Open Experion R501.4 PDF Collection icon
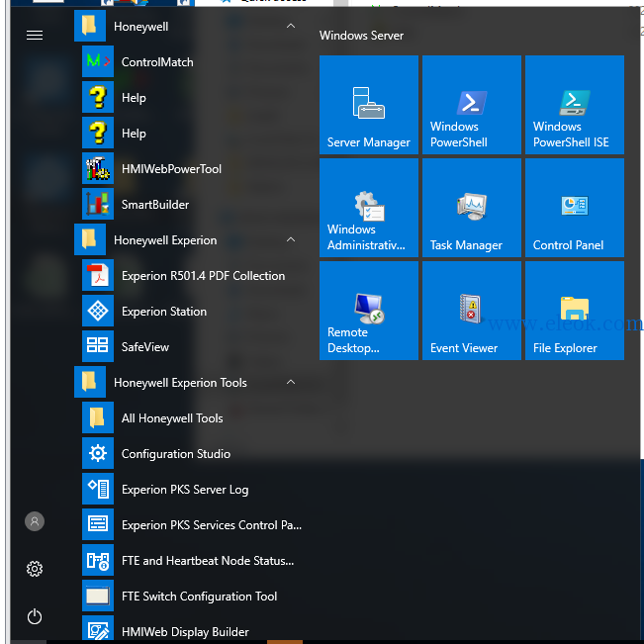 click(98, 275)
